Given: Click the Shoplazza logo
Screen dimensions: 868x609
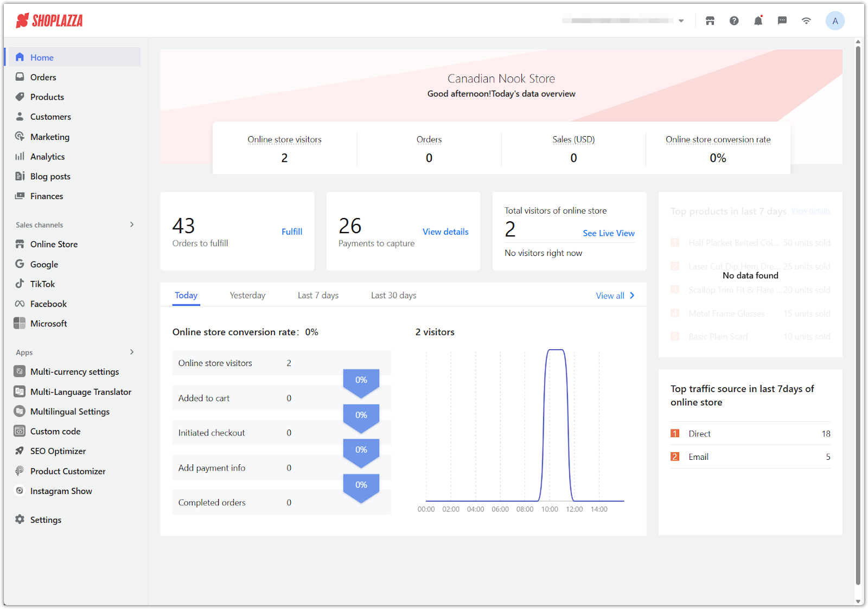Looking at the screenshot, I should (x=49, y=21).
